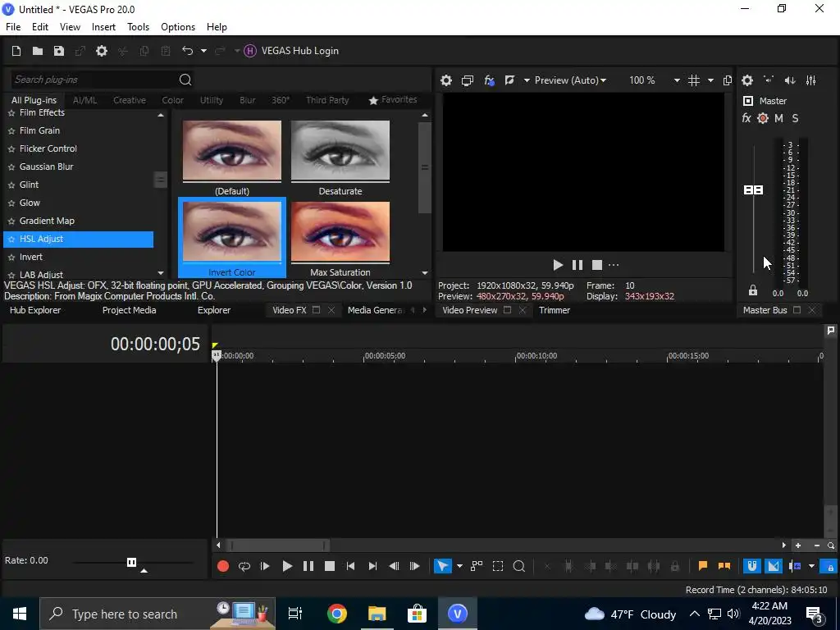
Task: Close the Video FX tab
Action: point(331,310)
